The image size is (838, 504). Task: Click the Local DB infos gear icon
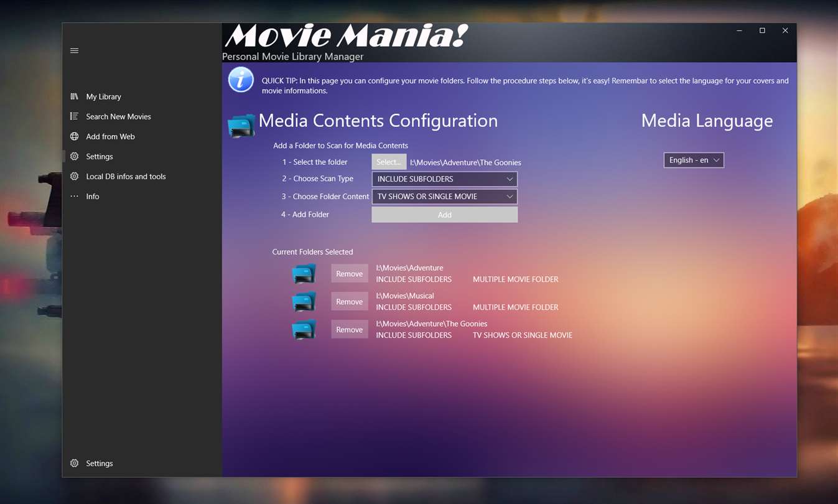[x=75, y=176]
